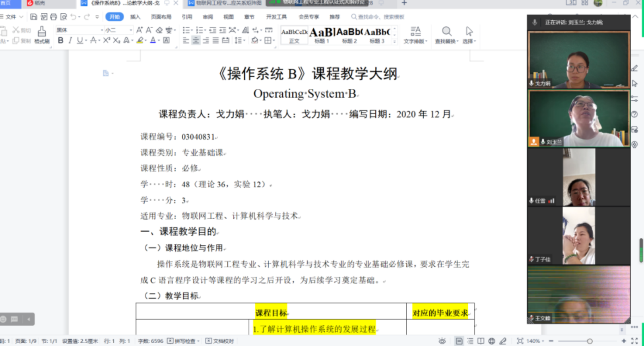
Task: Open the 文件 file menu dropdown
Action: coord(12,17)
